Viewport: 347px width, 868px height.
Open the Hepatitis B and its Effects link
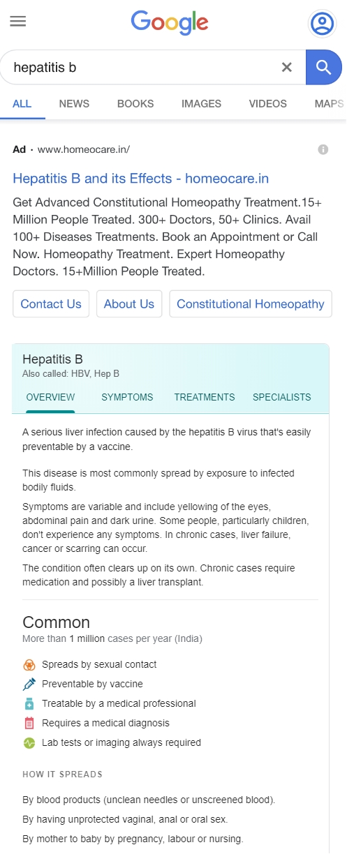pyautogui.click(x=141, y=179)
